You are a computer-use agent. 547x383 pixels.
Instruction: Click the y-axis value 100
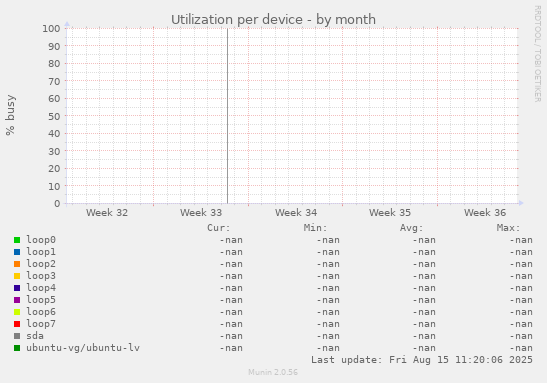(x=51, y=28)
